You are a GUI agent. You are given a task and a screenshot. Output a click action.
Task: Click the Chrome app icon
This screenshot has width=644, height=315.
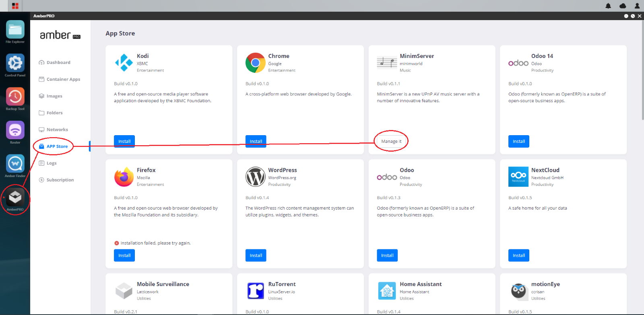tap(255, 63)
